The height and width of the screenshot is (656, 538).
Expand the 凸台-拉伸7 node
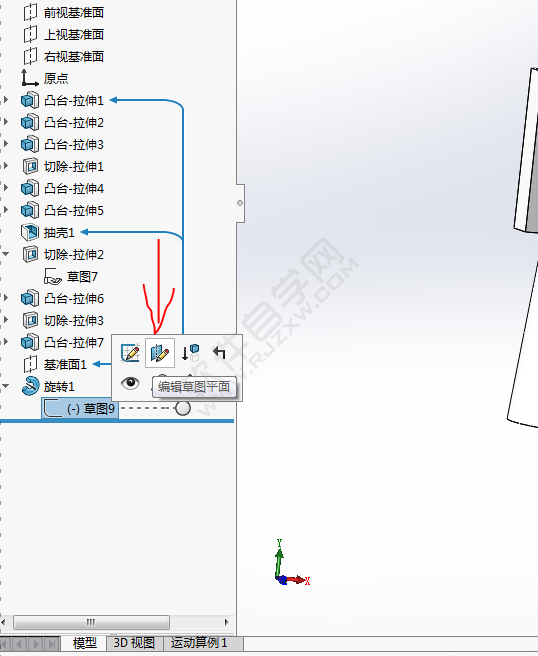pos(6,342)
